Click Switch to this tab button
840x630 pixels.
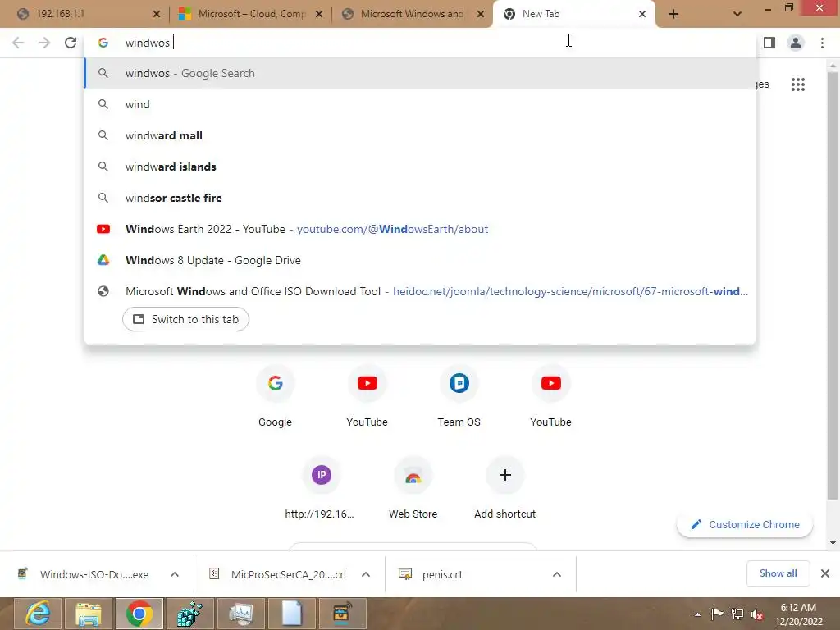(x=185, y=319)
